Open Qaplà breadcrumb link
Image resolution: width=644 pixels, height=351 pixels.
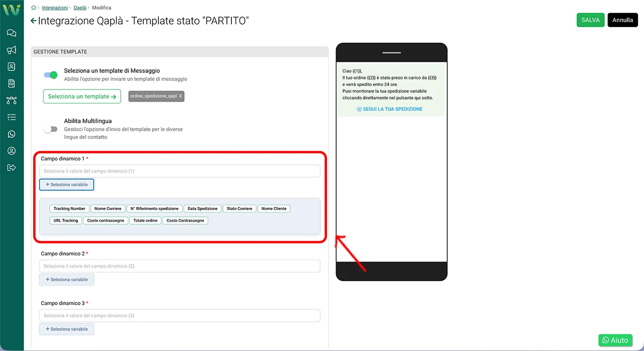point(80,8)
